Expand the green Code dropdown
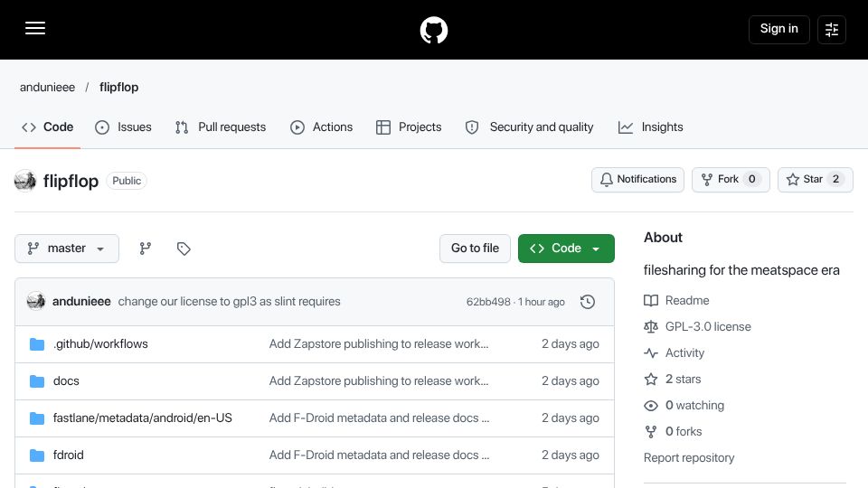868x488 pixels. tap(566, 249)
